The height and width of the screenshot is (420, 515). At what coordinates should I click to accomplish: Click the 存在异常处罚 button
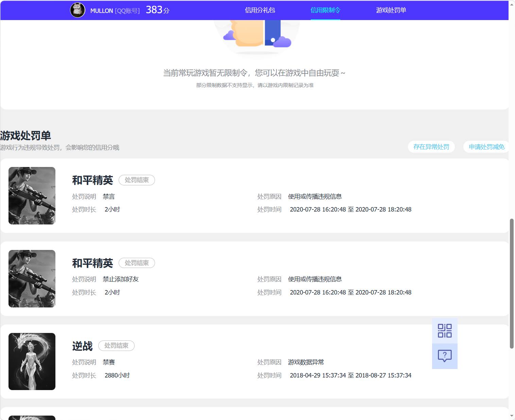(431, 147)
